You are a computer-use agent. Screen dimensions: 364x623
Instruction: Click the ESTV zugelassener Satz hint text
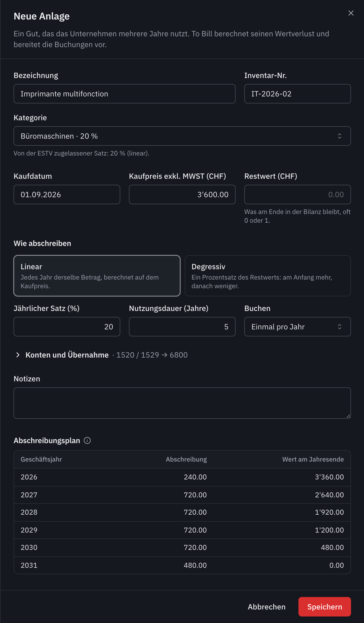pyautogui.click(x=82, y=153)
